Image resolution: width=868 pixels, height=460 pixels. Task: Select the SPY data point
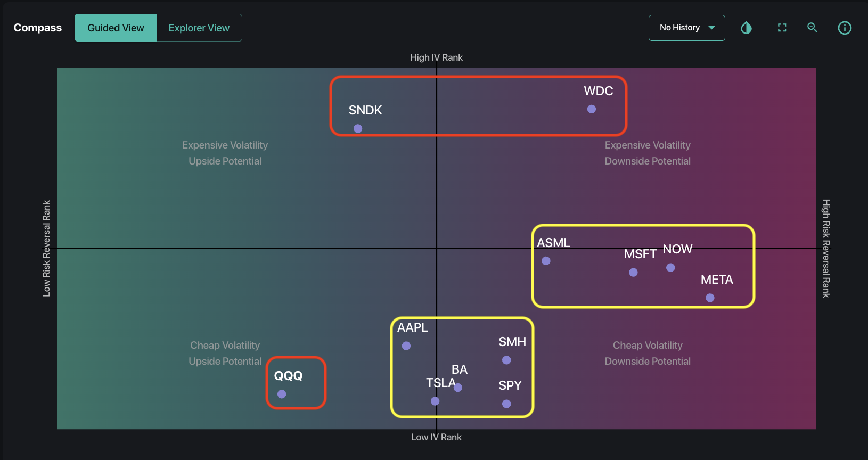tap(506, 404)
